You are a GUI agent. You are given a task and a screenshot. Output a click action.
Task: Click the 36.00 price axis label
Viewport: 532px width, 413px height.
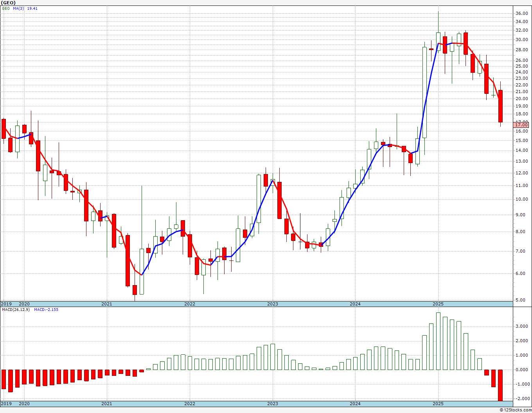click(x=521, y=13)
